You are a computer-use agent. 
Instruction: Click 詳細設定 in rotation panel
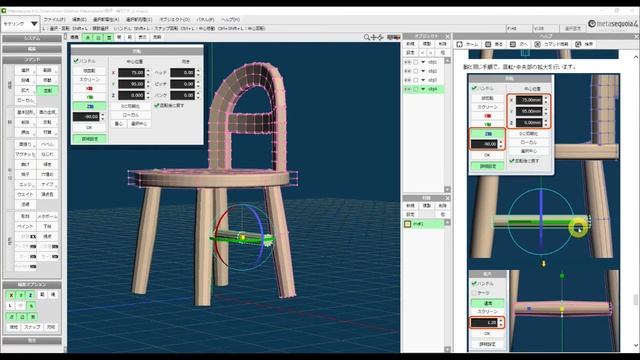pyautogui.click(x=89, y=139)
